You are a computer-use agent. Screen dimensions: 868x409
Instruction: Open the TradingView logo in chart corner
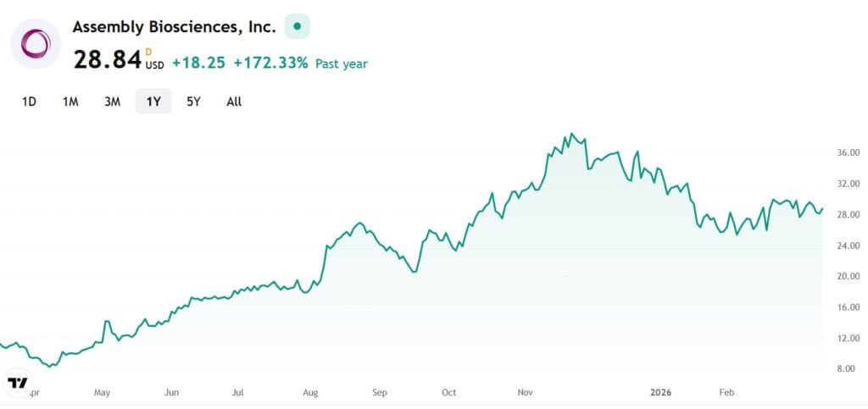[17, 383]
